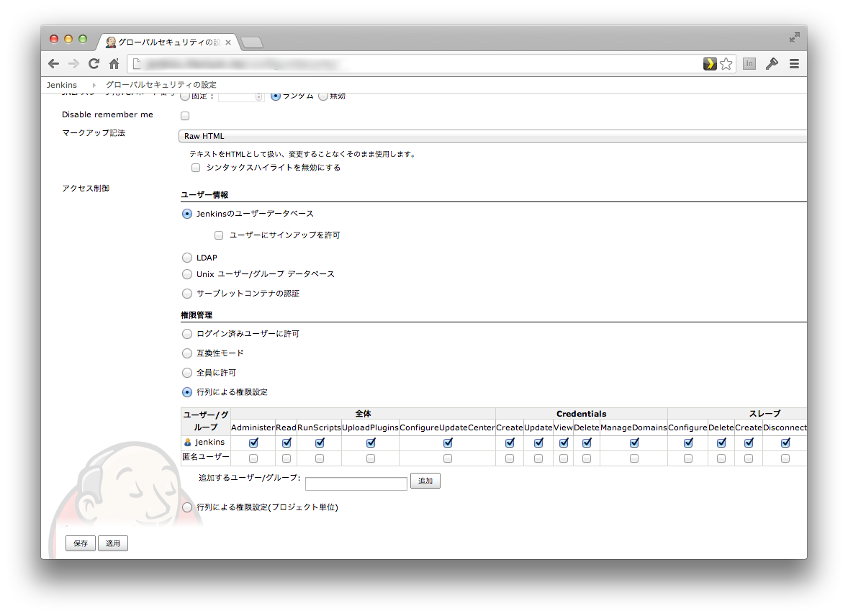Uncheck RunScripts for jenkins user
This screenshot has height=616, width=848.
click(x=320, y=443)
